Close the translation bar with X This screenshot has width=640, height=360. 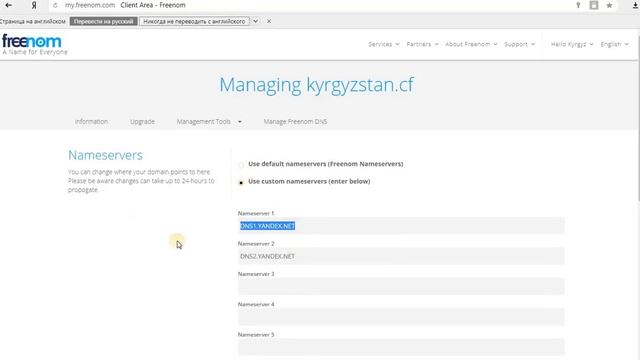[x=269, y=21]
